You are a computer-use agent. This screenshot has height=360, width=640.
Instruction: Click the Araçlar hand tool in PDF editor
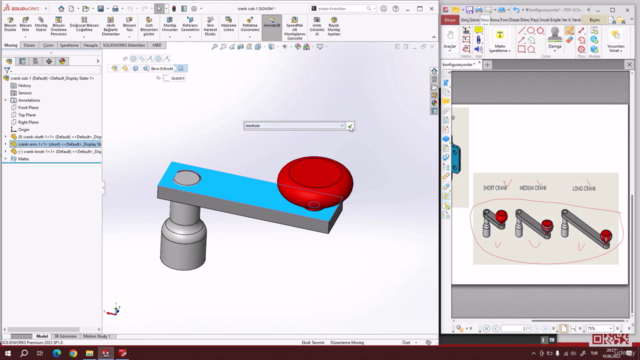(450, 40)
